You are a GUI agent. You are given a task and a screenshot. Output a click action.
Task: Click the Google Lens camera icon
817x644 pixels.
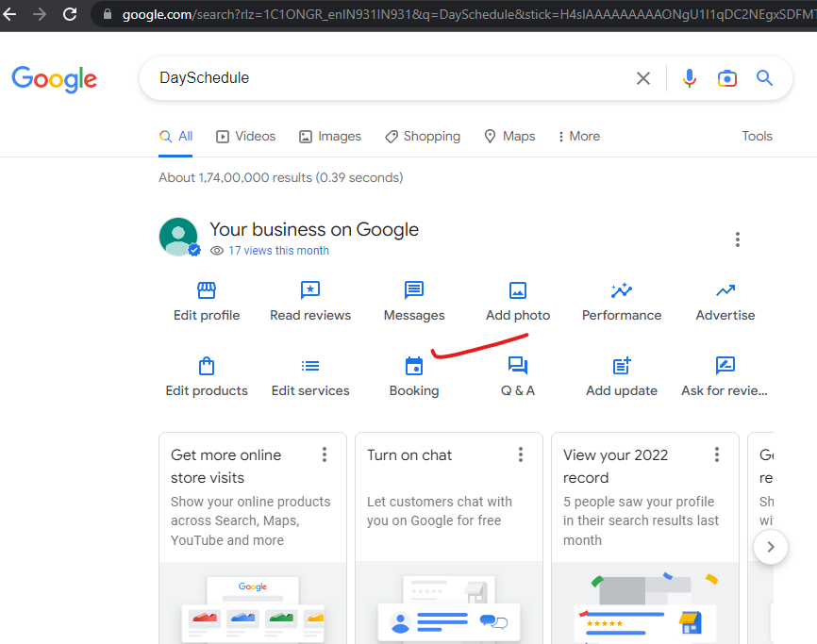[x=726, y=79]
